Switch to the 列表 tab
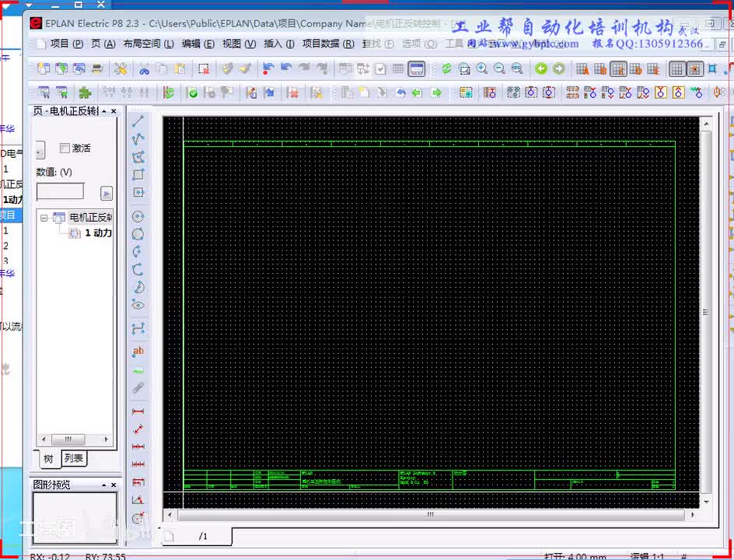The height and width of the screenshot is (560, 734). (x=74, y=459)
